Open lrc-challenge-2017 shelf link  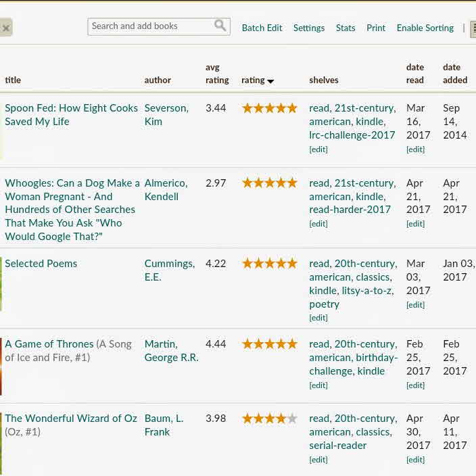[x=352, y=135]
